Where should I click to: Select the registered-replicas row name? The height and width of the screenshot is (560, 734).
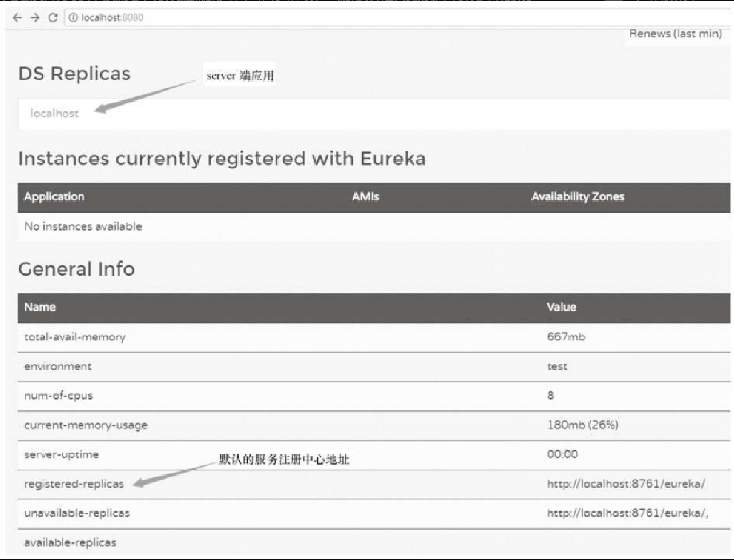74,485
